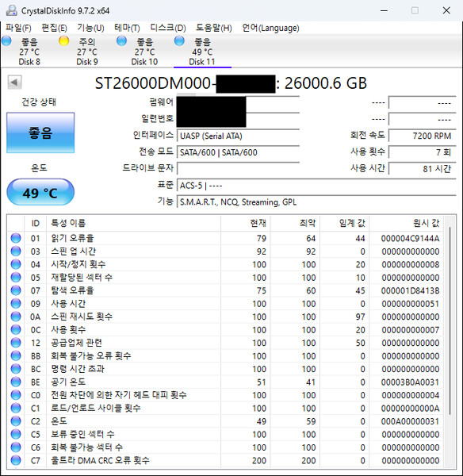This screenshot has width=463, height=476.
Task: Click the Disk 11 label in the disk bar
Action: pos(202,62)
